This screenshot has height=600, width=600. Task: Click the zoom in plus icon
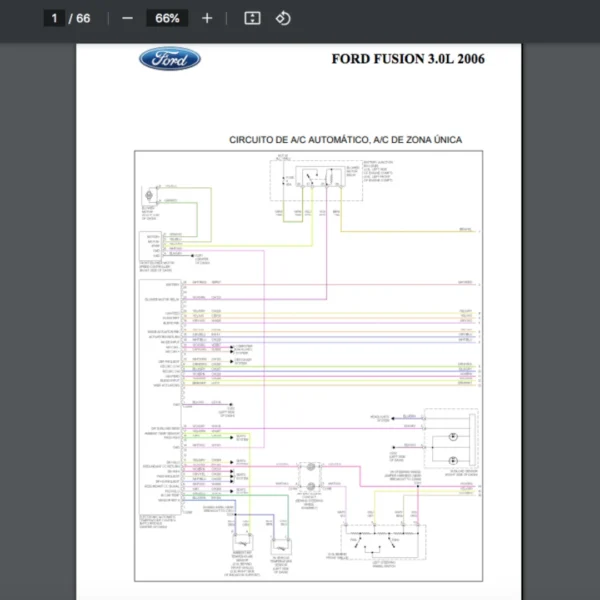tap(207, 18)
